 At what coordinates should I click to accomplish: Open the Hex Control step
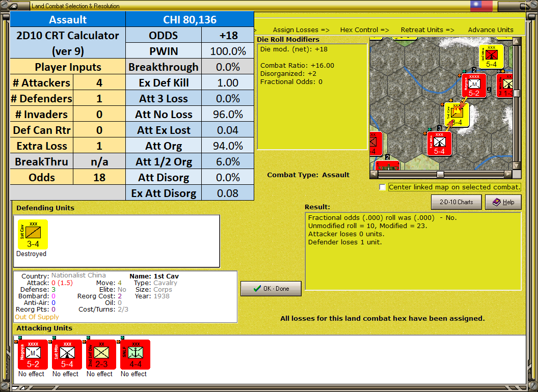pyautogui.click(x=364, y=30)
